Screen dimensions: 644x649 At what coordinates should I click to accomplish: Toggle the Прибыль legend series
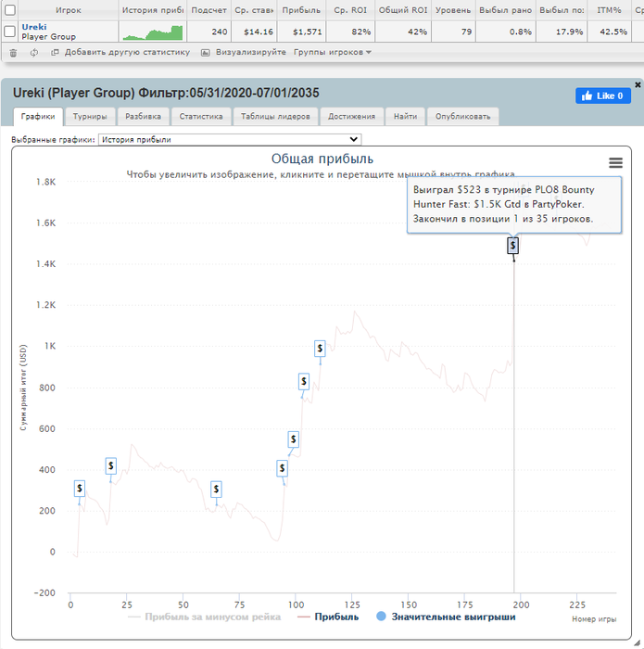(x=328, y=617)
